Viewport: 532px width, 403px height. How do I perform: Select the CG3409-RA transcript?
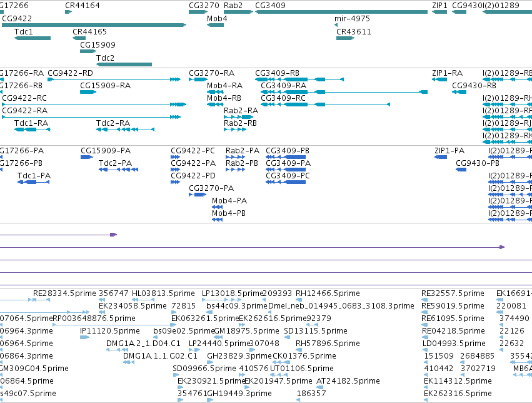pyautogui.click(x=344, y=92)
